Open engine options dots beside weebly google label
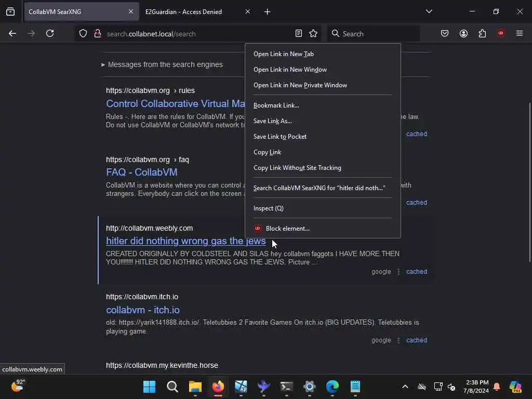 (398, 272)
